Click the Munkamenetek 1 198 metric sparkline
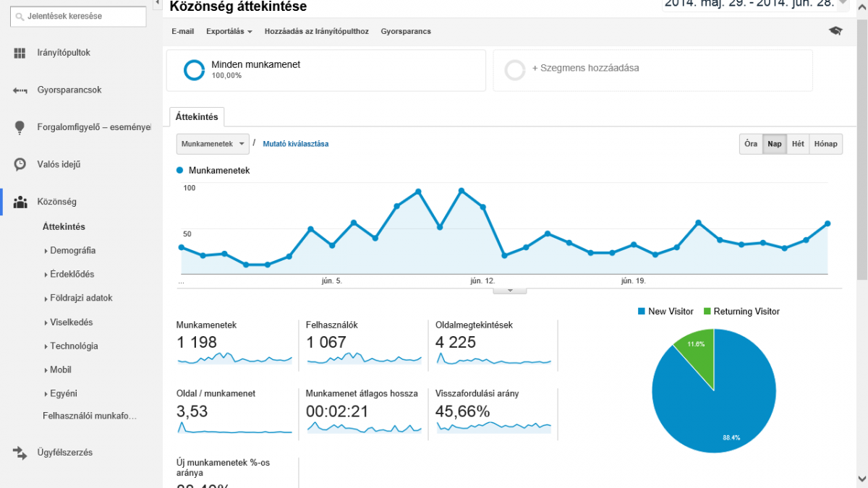The image size is (868, 488). [234, 358]
